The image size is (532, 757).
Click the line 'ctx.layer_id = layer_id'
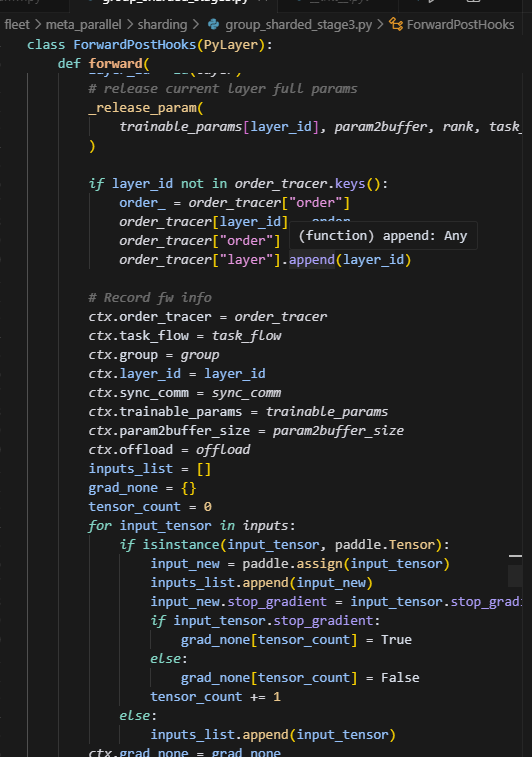pyautogui.click(x=177, y=374)
